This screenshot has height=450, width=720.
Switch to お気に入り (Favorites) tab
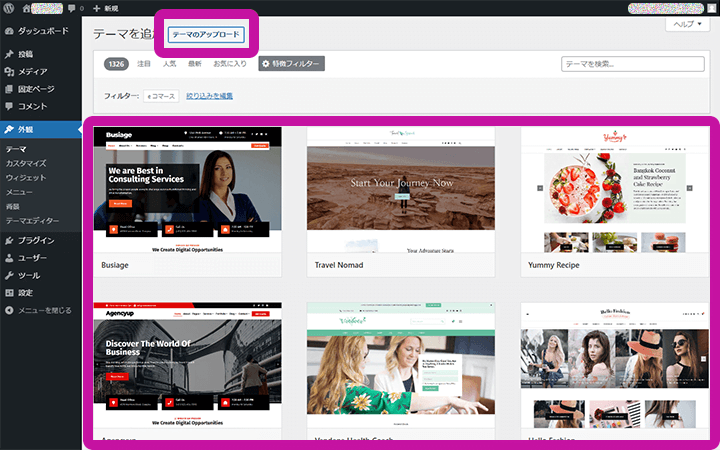click(x=230, y=64)
